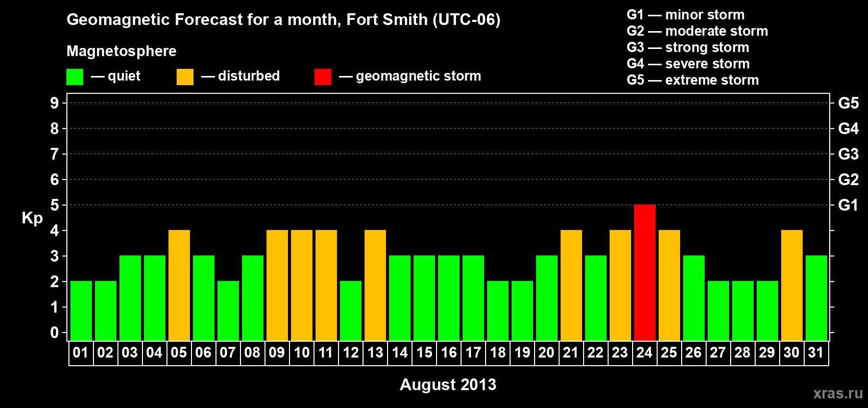This screenshot has height=408, width=868.
Task: Click the date label '10' on x-axis
Action: (302, 352)
